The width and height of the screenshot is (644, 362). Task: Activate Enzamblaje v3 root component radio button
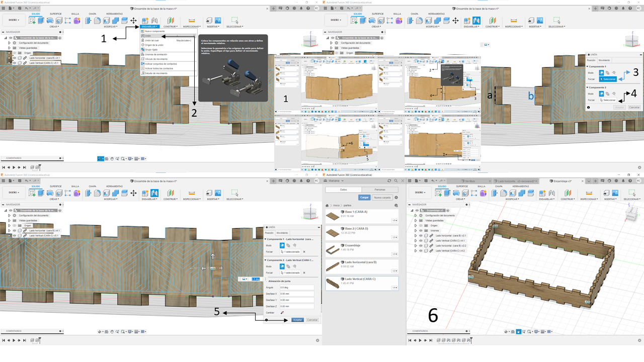tap(448, 210)
